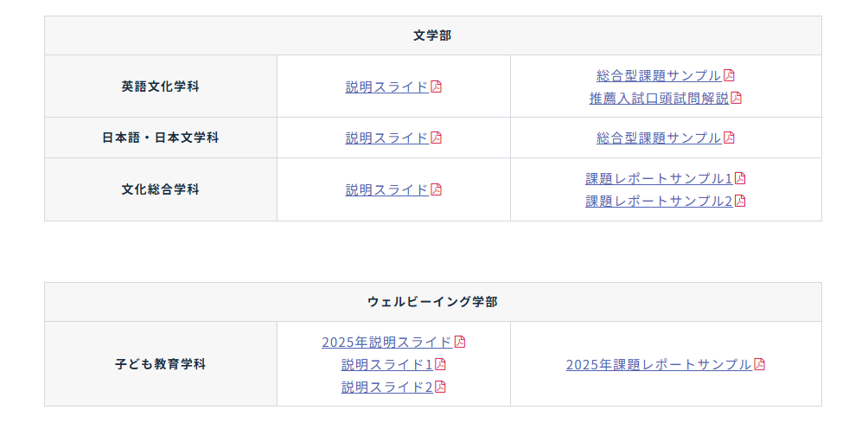
Task: Open 推薦入試口頭試問解説 link
Action: click(660, 98)
